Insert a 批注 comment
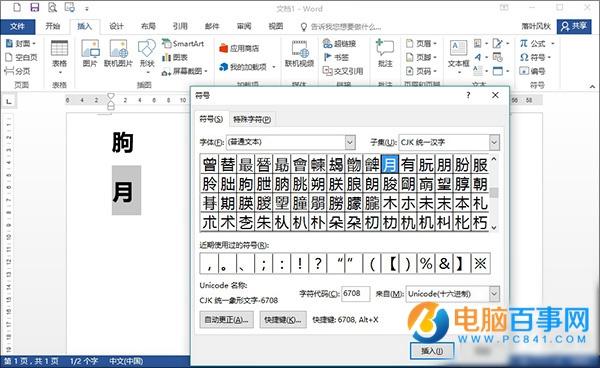This screenshot has height=368, width=600. pyautogui.click(x=385, y=53)
